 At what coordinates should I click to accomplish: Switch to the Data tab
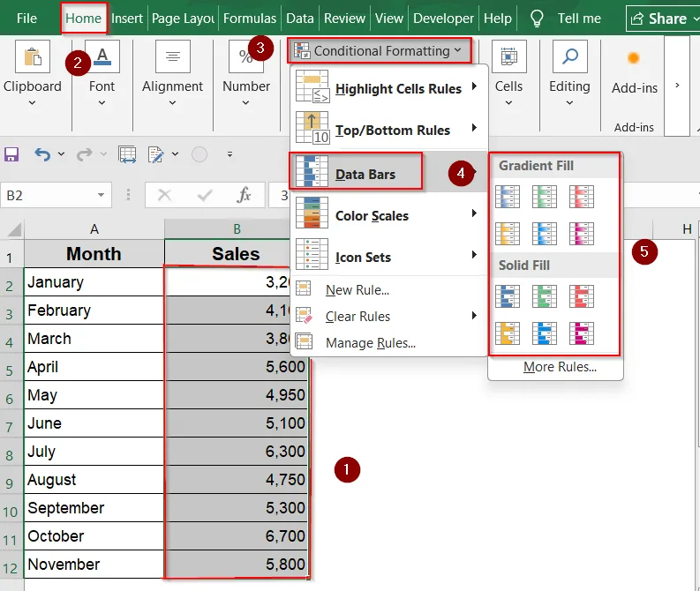tap(300, 19)
